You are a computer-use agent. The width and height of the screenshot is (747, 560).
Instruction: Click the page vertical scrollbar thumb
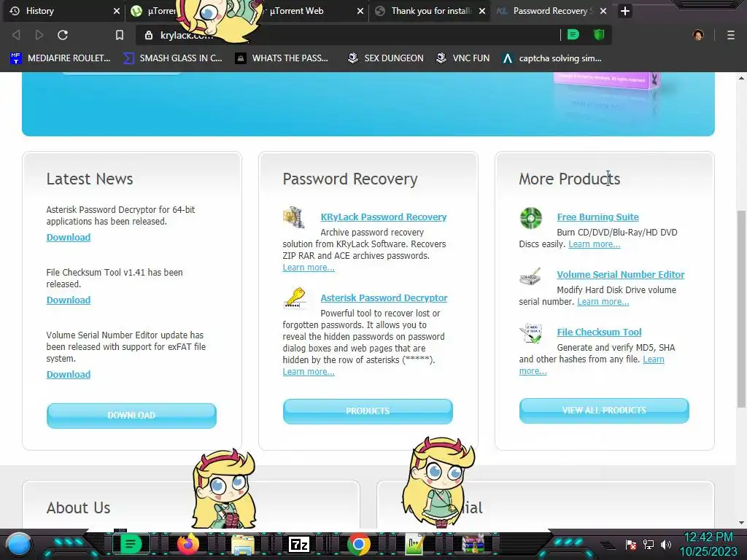(x=741, y=308)
